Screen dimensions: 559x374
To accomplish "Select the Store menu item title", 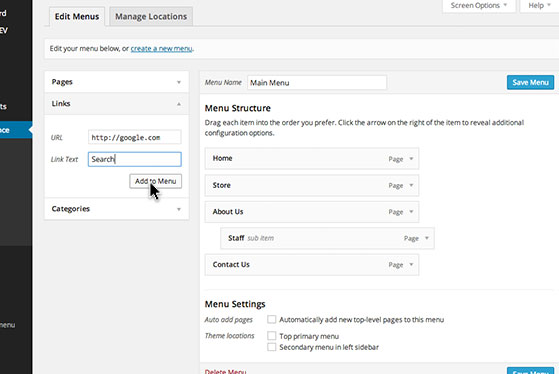I will pos(221,185).
